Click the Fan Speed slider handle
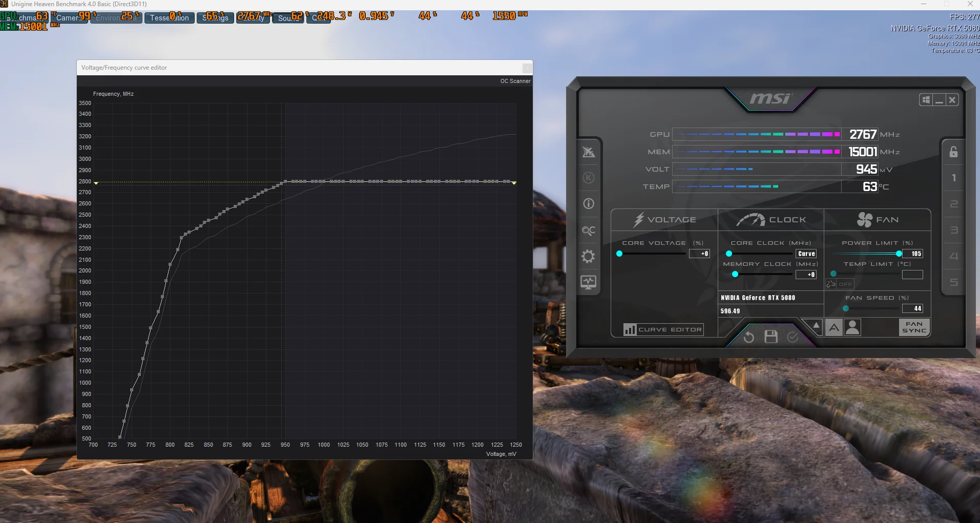980x523 pixels. click(x=846, y=308)
